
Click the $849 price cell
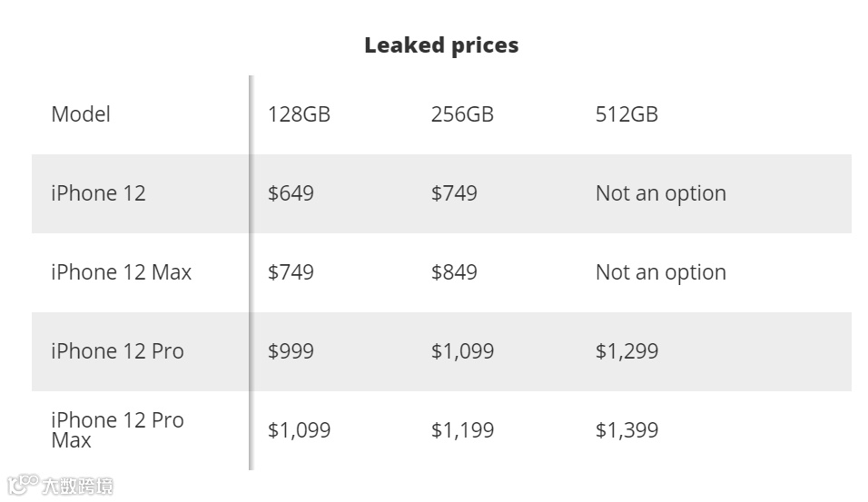[x=454, y=272]
